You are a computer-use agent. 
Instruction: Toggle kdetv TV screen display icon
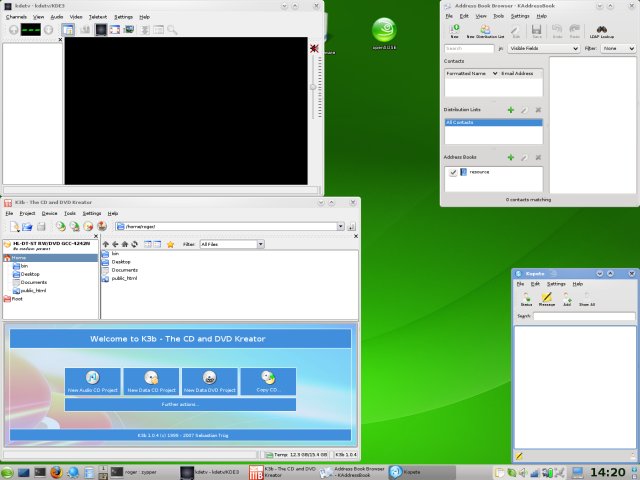pos(100,29)
